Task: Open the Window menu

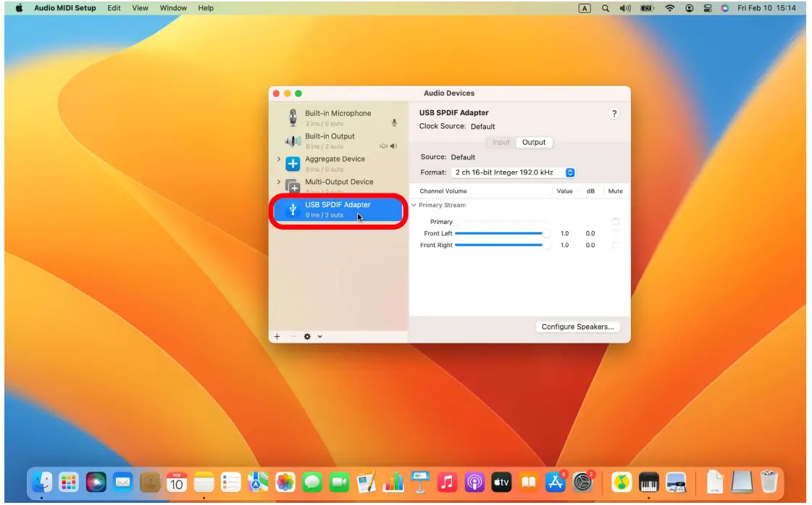Action: 173,8
